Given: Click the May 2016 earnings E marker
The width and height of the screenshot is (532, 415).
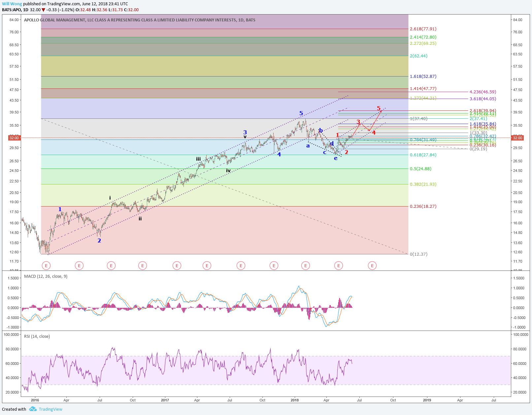Looking at the screenshot, I should [x=79, y=266].
